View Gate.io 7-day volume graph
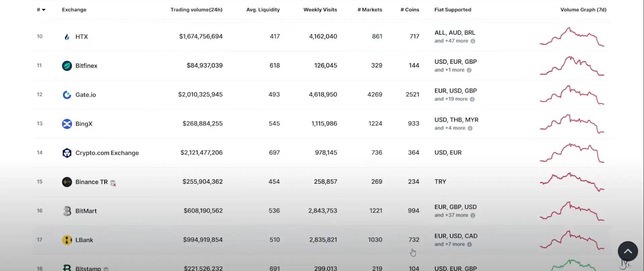 572,95
